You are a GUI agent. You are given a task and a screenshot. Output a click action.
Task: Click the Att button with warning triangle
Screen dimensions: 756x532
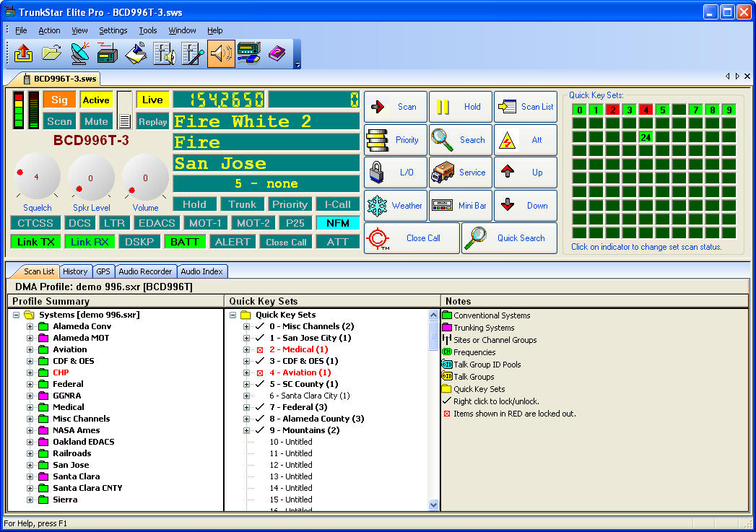[526, 140]
